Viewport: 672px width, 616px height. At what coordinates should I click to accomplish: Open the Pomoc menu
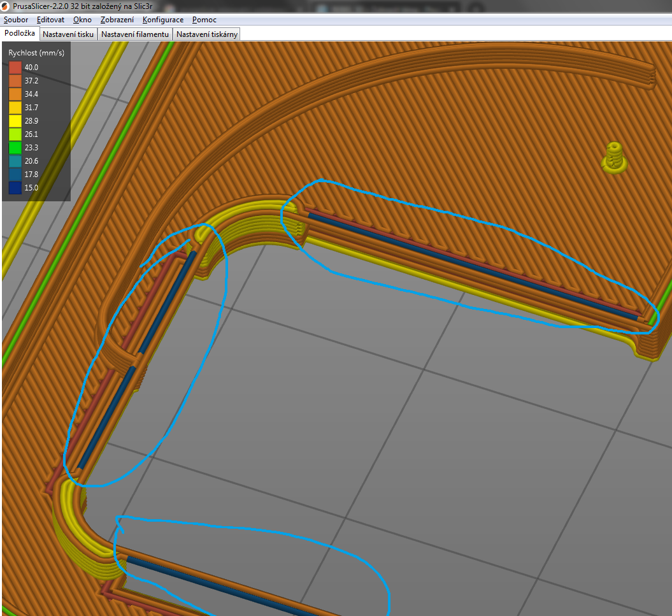tap(204, 20)
